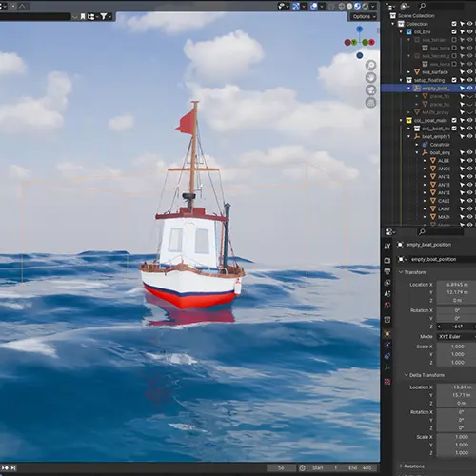476x476 pixels.
Task: Toggle camera view gizmo button
Action: 370,90
